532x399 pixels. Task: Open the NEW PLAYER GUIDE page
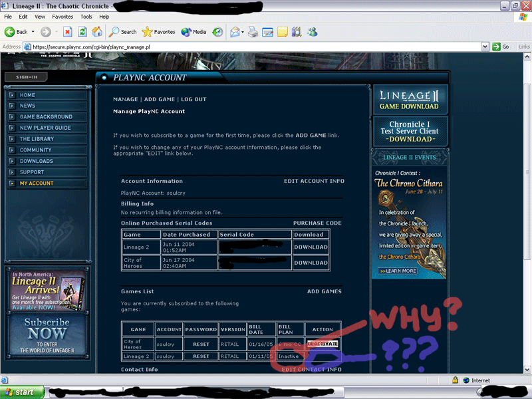tap(47, 128)
